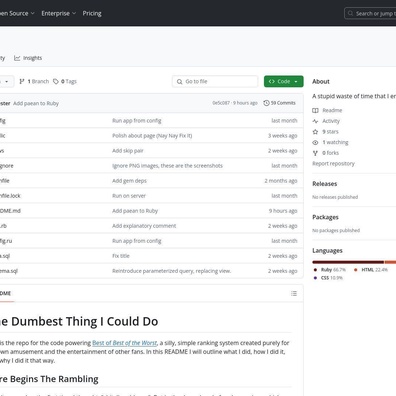
Task: Open the green Code dropdown button
Action: (284, 81)
